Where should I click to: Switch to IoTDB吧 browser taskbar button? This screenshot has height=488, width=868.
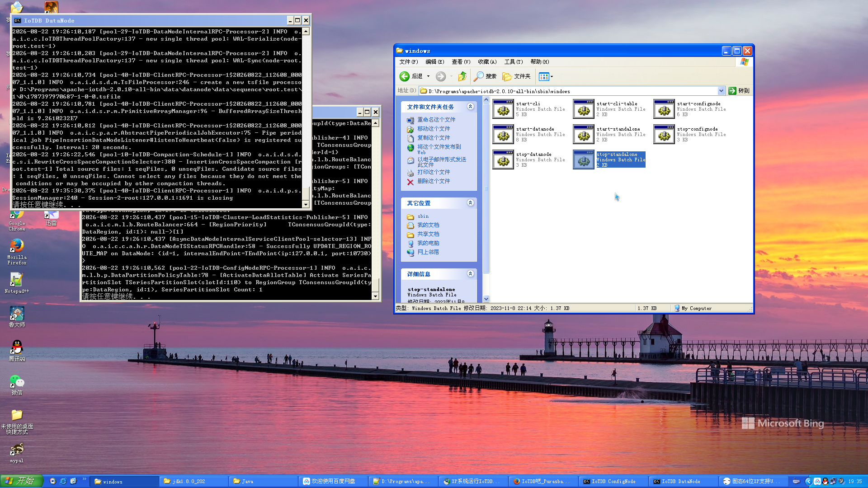[x=543, y=481]
